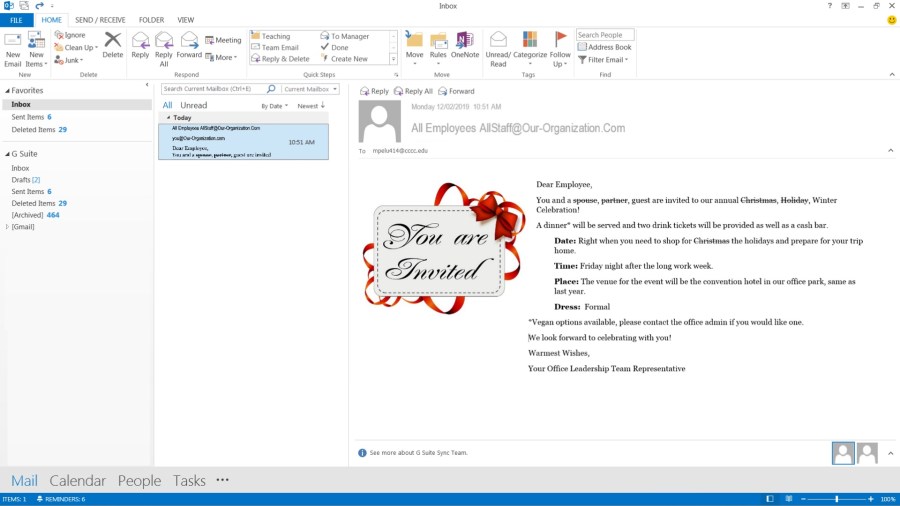900x506 pixels.
Task: Open the Junk options dropdown
Action: [69, 60]
